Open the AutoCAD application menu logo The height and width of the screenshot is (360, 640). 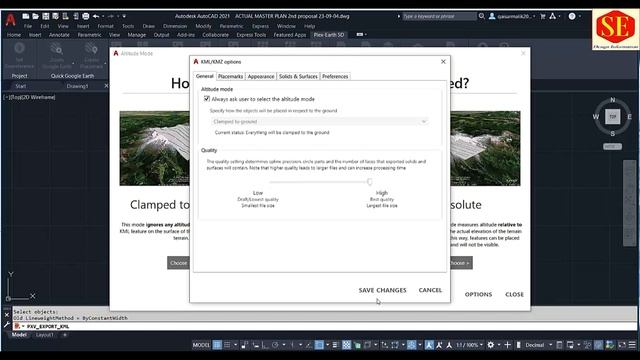click(x=11, y=19)
